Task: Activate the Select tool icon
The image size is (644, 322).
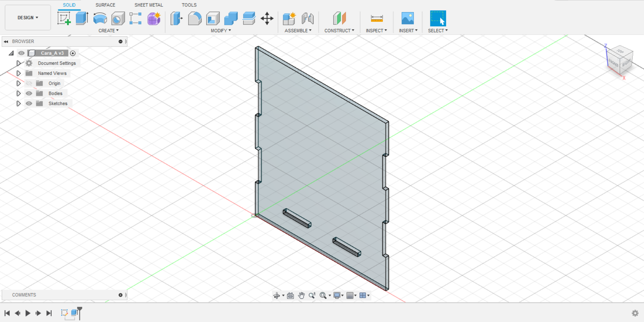Action: coord(438,18)
